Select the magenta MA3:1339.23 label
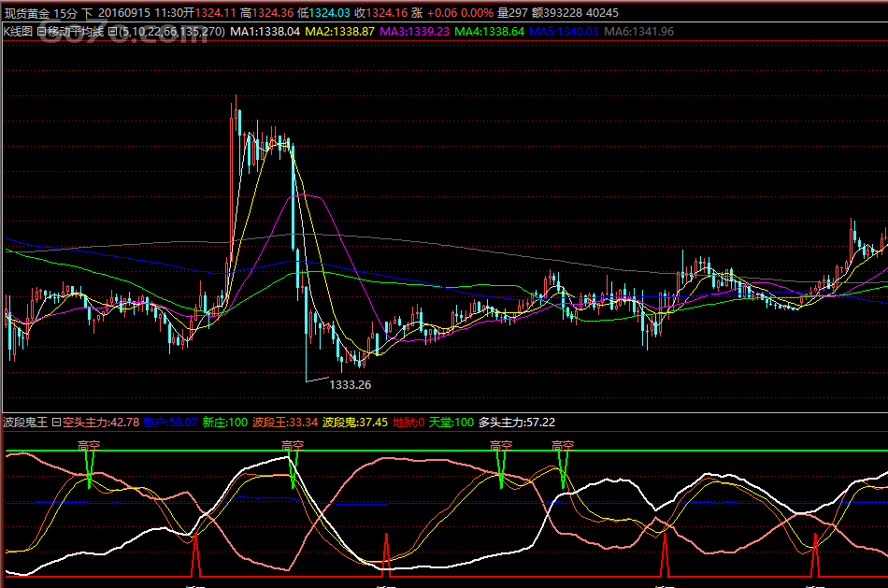 (x=414, y=32)
